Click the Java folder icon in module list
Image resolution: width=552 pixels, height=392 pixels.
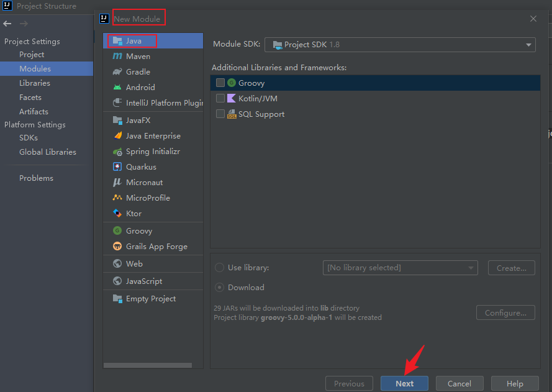click(117, 41)
